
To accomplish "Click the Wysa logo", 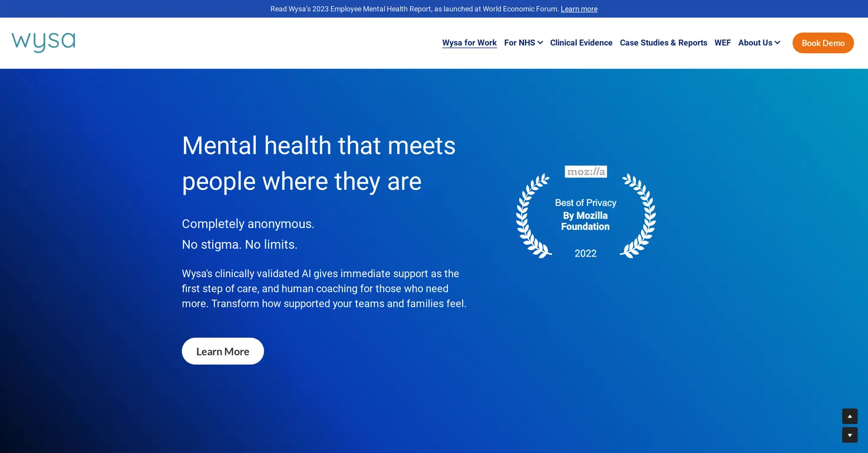I will [x=44, y=42].
